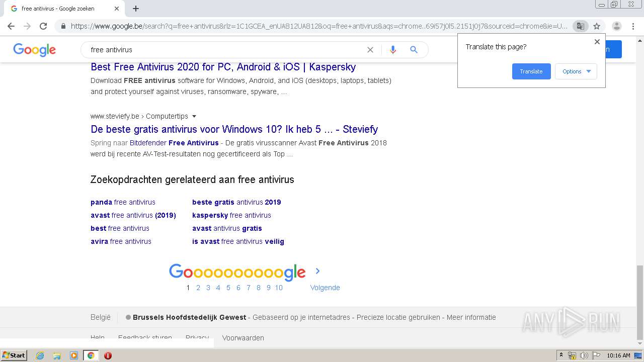Click the network tray icon

point(572,355)
